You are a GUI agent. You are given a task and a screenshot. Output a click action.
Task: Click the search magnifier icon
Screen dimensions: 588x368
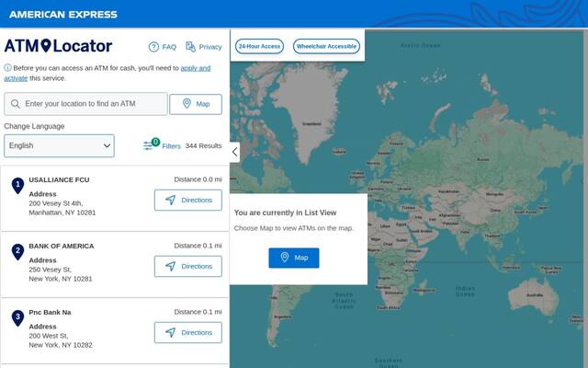pos(16,104)
